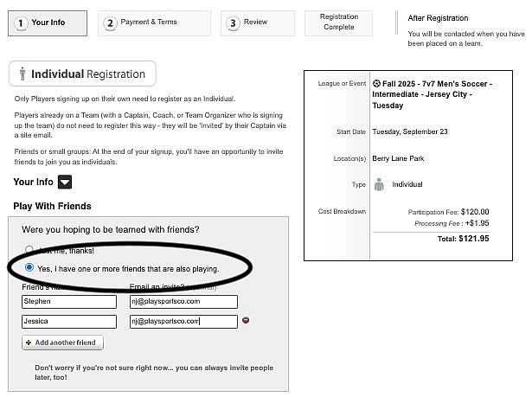
Task: Click the red remove icon beside Jessica's row
Action: coord(247,321)
